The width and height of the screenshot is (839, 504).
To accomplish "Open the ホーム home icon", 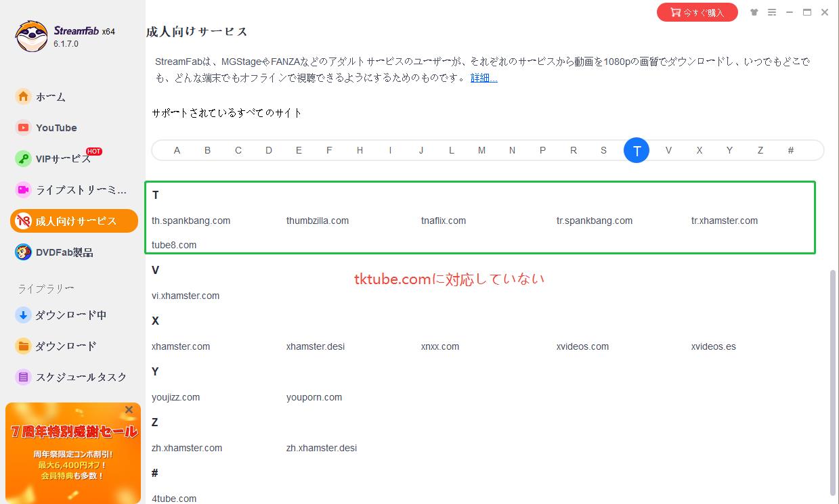I will coord(24,97).
